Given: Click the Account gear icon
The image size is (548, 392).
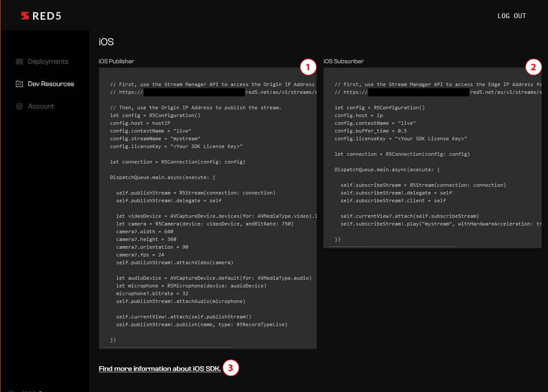Looking at the screenshot, I should 19,106.
